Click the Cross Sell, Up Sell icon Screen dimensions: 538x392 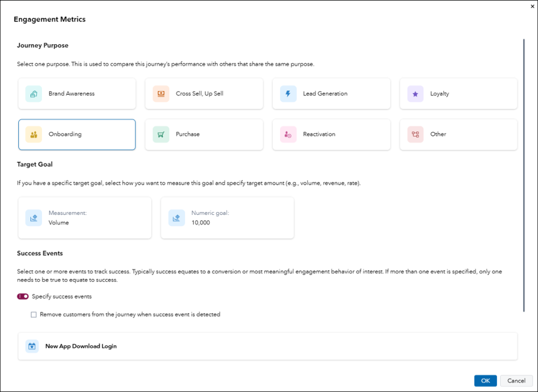point(160,94)
